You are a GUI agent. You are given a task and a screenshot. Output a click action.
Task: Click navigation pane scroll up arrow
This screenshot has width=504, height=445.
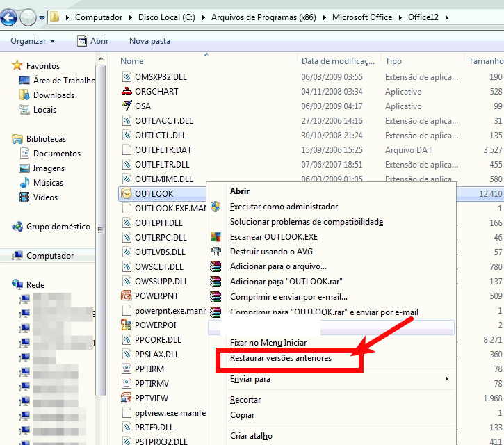[x=101, y=58]
